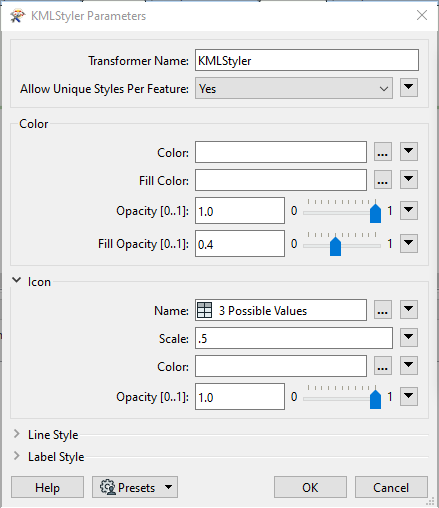Click the Fill Color text field

pyautogui.click(x=281, y=180)
